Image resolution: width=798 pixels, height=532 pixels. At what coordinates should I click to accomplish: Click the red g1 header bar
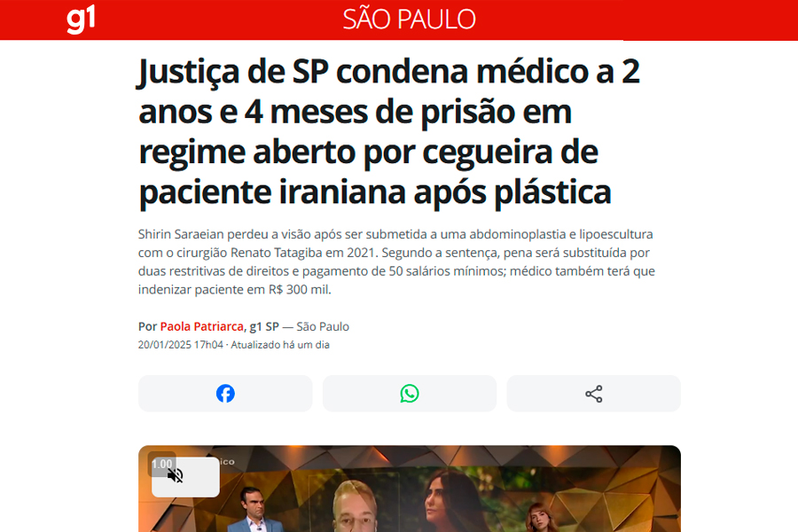point(399,20)
